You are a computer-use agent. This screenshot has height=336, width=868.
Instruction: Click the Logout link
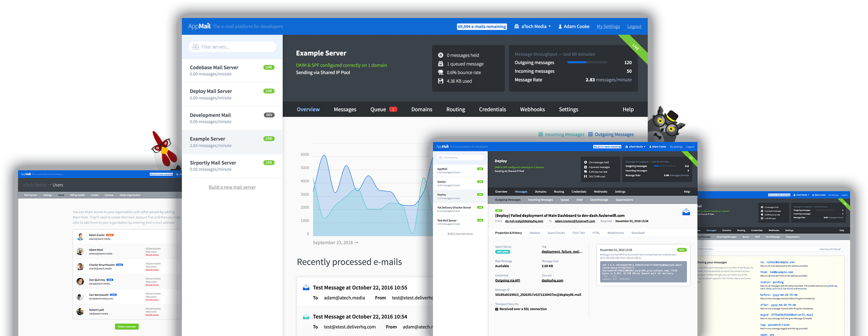(x=634, y=27)
